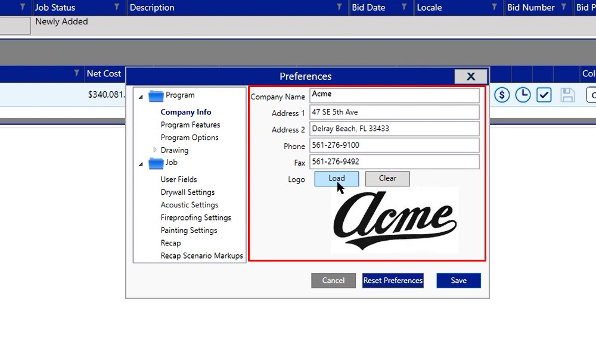Expand the Drawing tree node
Screen dimensions: 596x364
click(155, 150)
